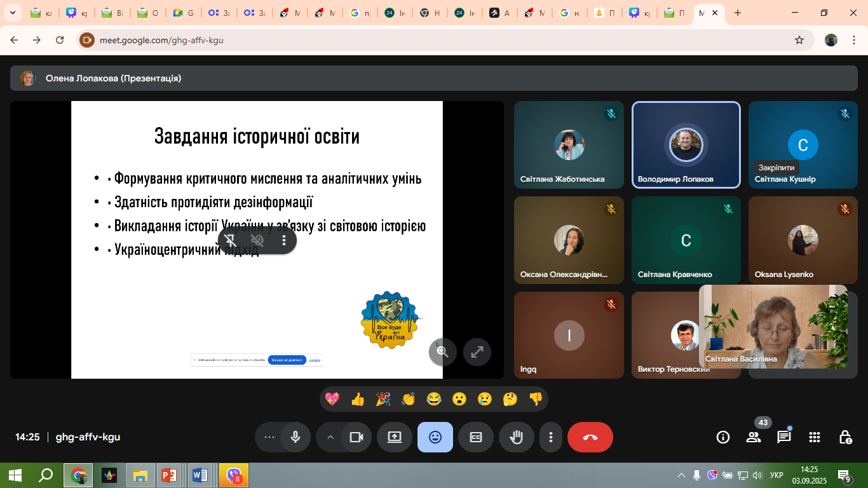
Task: Zoom in on the presentation
Action: 442,351
